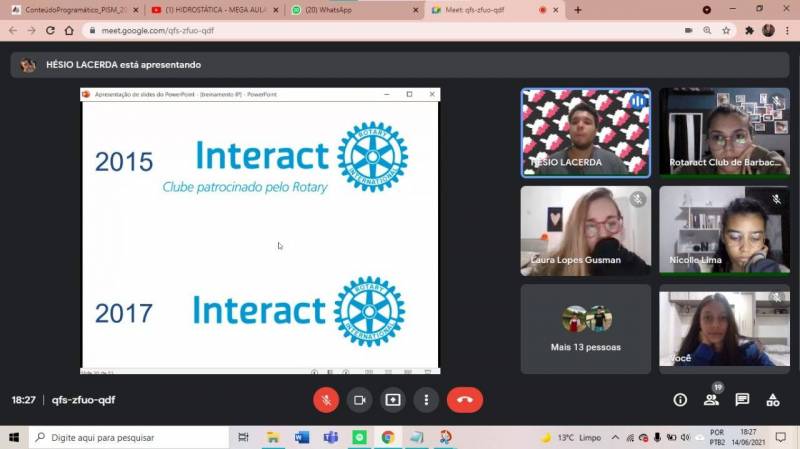Open the Windows notification center
This screenshot has width=800, height=449.
pos(781,438)
